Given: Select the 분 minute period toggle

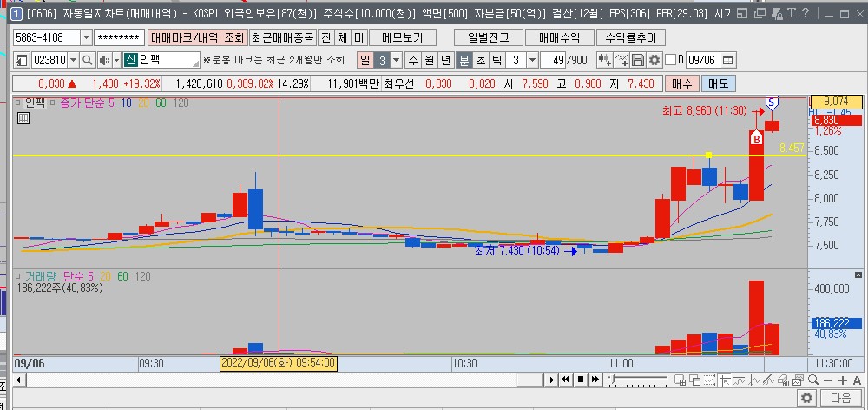Looking at the screenshot, I should tap(464, 60).
